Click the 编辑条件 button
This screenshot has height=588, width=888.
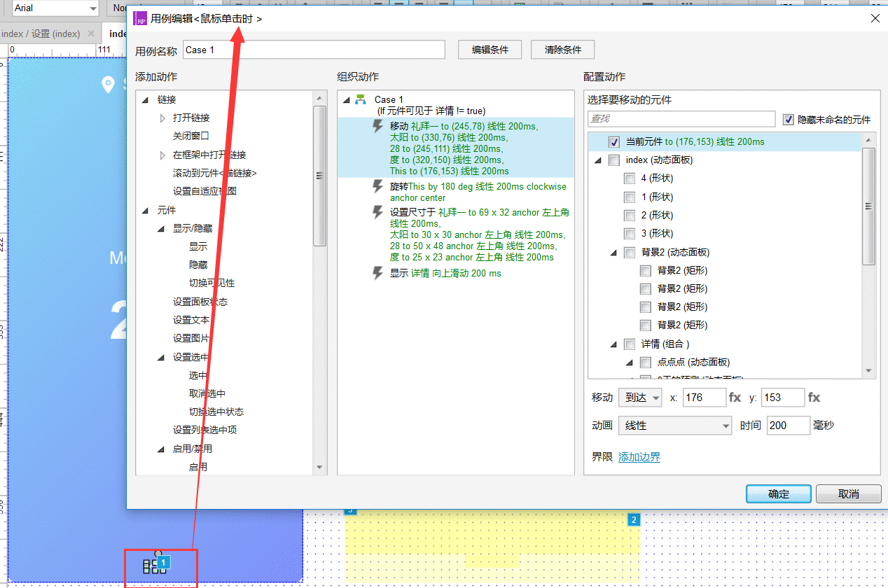490,50
